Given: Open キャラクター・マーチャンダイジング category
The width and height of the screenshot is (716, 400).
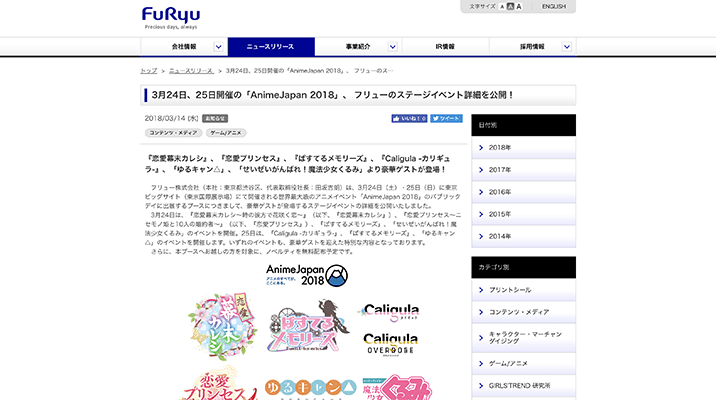Looking at the screenshot, I should [x=523, y=338].
